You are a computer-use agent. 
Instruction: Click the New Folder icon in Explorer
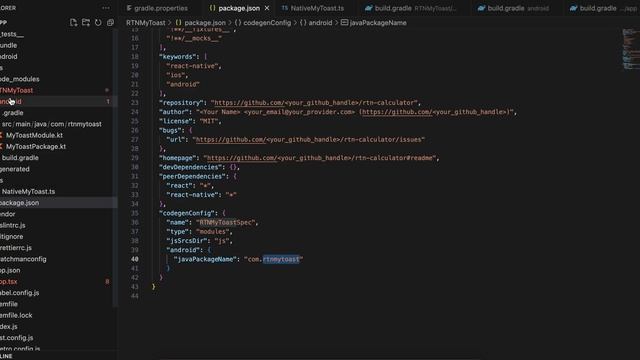point(86,22)
